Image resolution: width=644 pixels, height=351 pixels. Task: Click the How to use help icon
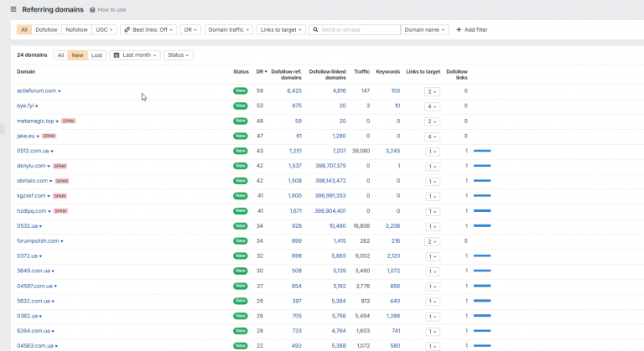click(x=92, y=10)
